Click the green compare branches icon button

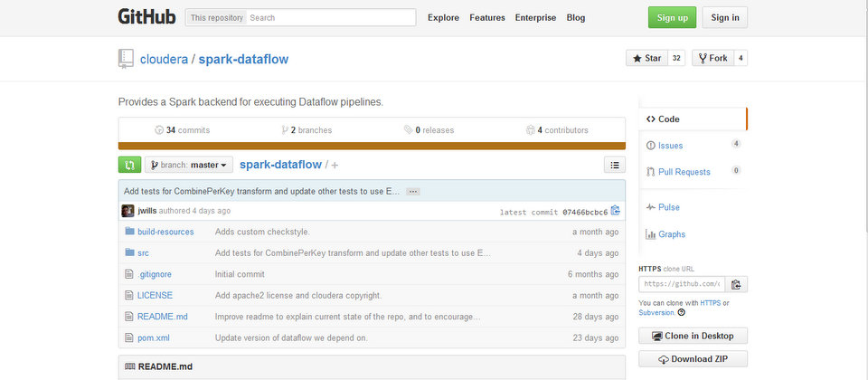pyautogui.click(x=129, y=165)
